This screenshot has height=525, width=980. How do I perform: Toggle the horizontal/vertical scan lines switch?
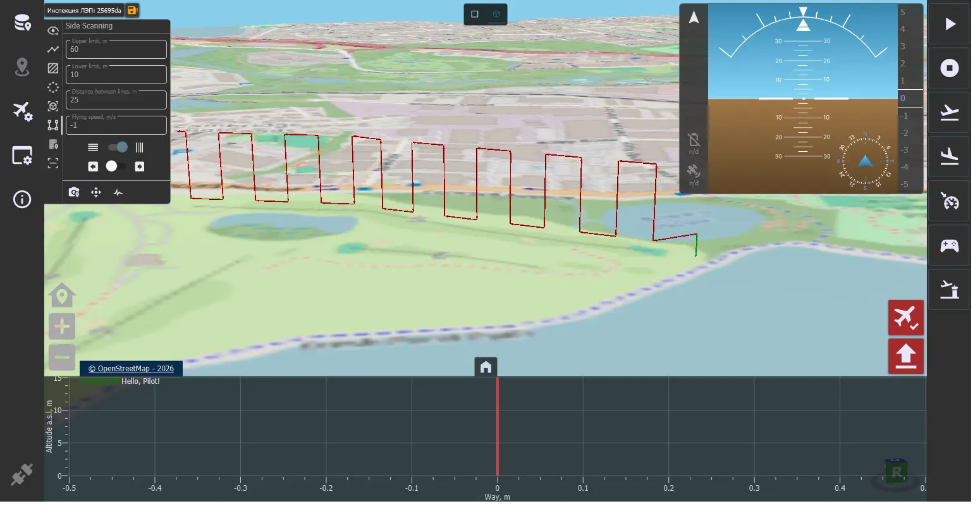coord(118,147)
